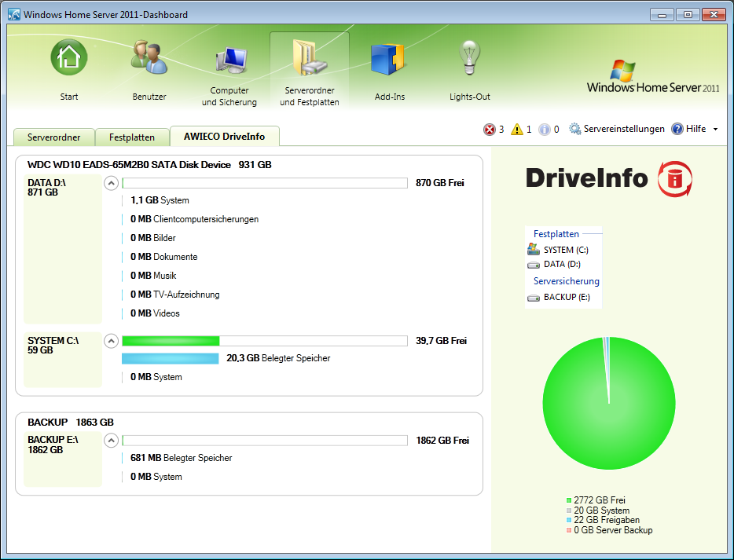
Task: Click the Servereinstellungen gear icon
Action: click(x=574, y=129)
